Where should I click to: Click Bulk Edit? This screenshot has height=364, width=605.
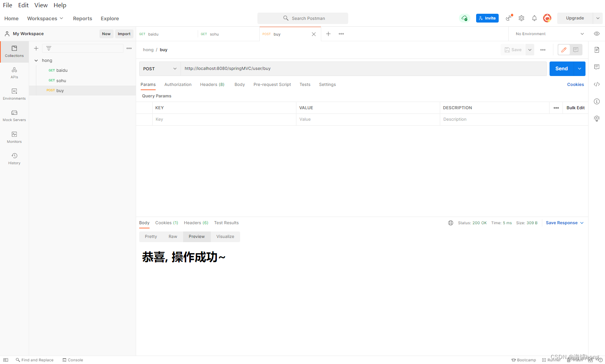coord(575,108)
